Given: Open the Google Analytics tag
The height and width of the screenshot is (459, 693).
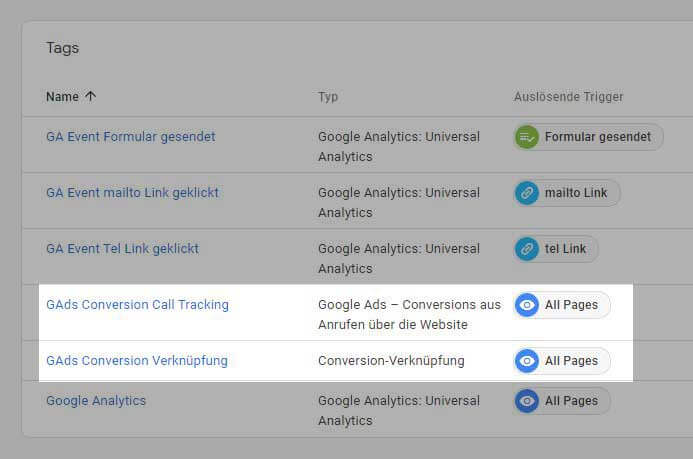Looking at the screenshot, I should pos(96,401).
